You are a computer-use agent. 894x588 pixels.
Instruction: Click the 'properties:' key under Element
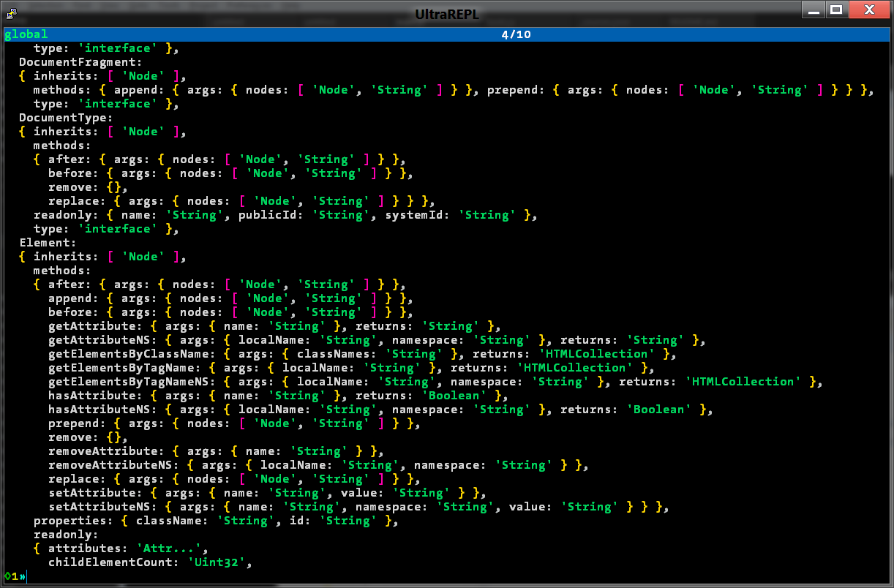pos(74,521)
